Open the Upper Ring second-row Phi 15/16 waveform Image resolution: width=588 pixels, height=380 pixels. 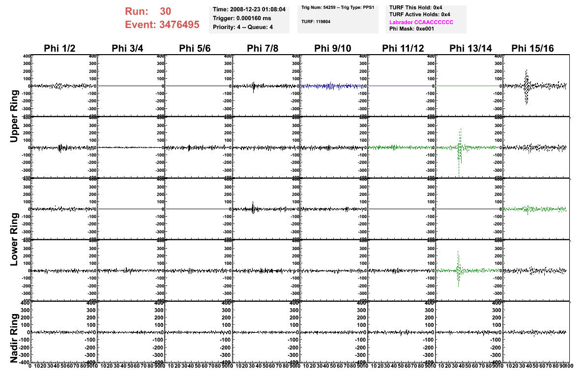tap(536, 147)
